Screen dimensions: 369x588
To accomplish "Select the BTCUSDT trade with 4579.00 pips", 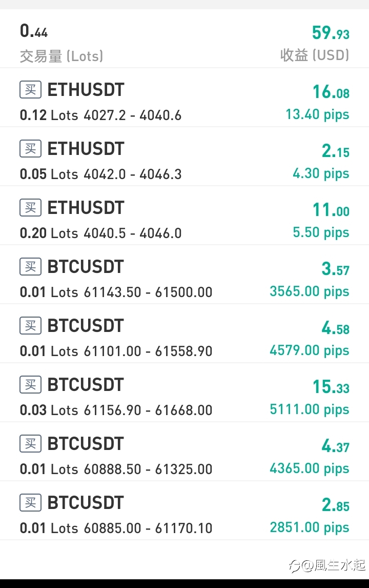I will click(184, 334).
